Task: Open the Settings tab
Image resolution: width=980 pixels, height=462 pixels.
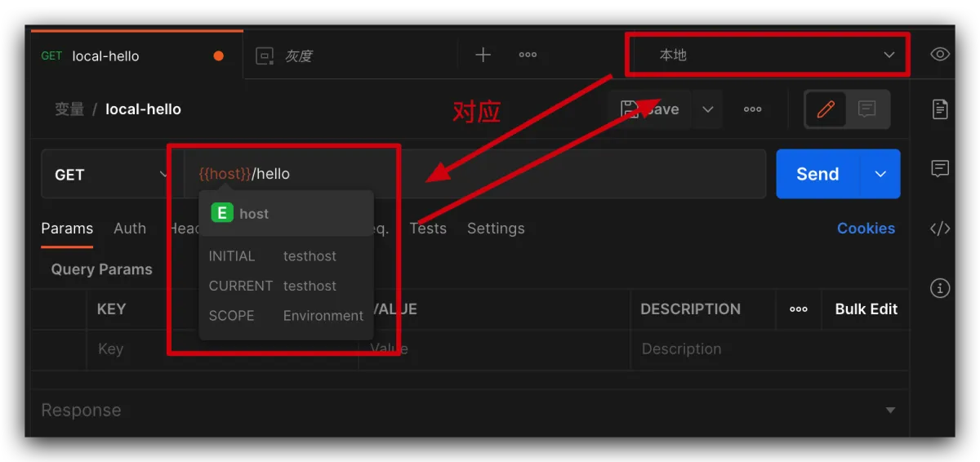Action: coord(496,229)
